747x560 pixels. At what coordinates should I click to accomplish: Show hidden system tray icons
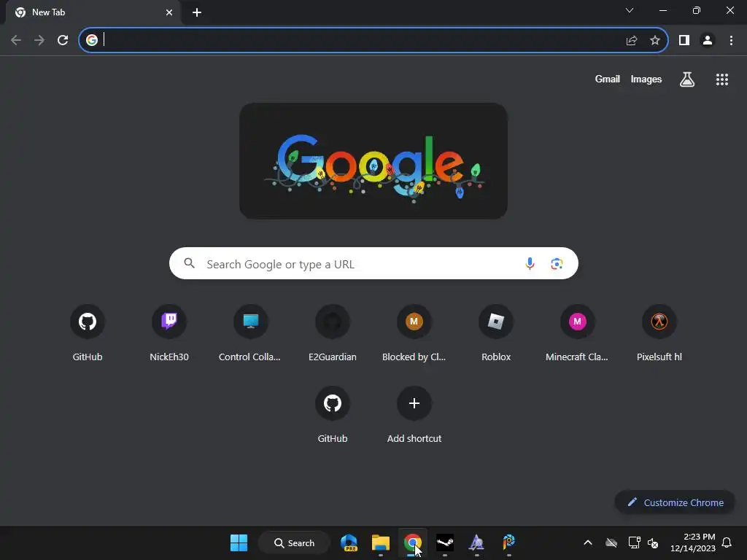click(x=588, y=542)
